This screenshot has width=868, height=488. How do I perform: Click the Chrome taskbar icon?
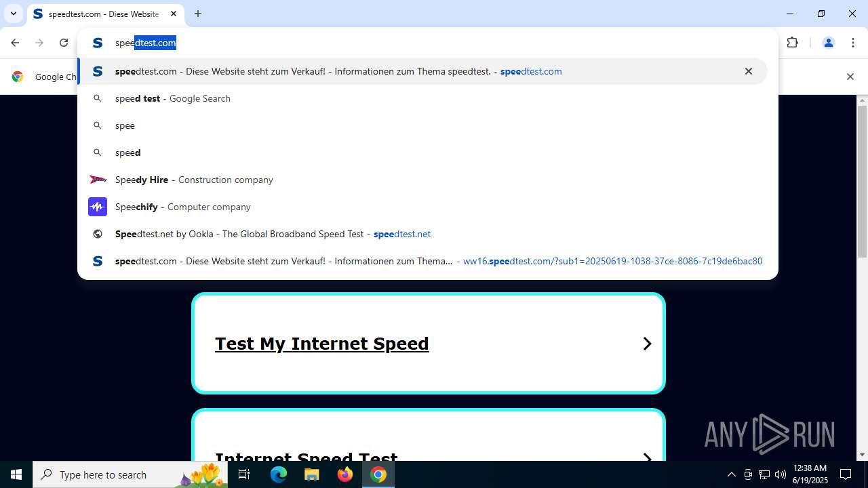tap(378, 474)
